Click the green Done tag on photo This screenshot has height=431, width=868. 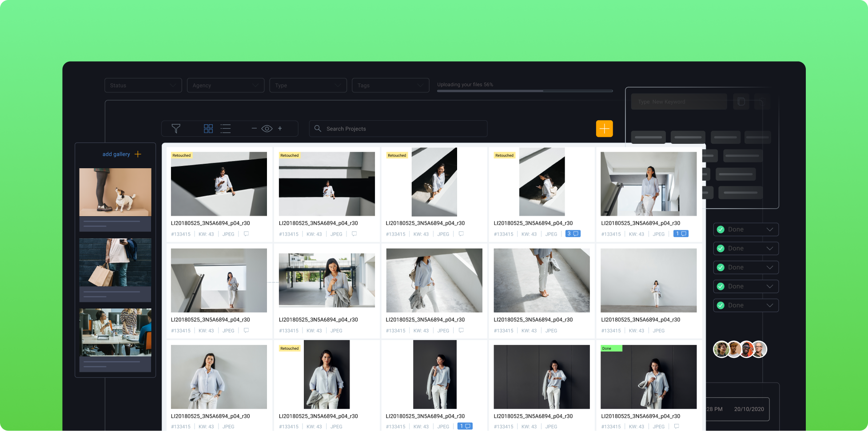(611, 348)
